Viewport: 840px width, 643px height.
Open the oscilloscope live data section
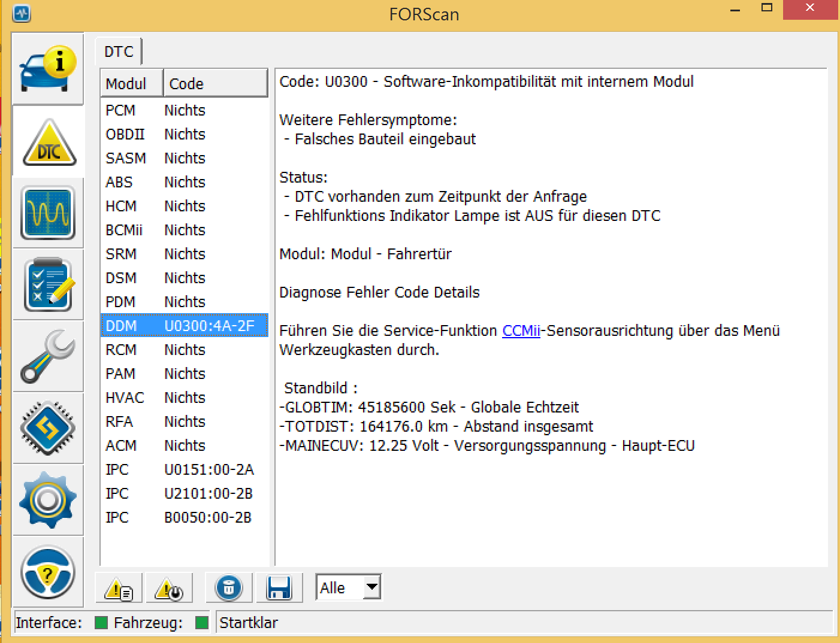click(48, 213)
